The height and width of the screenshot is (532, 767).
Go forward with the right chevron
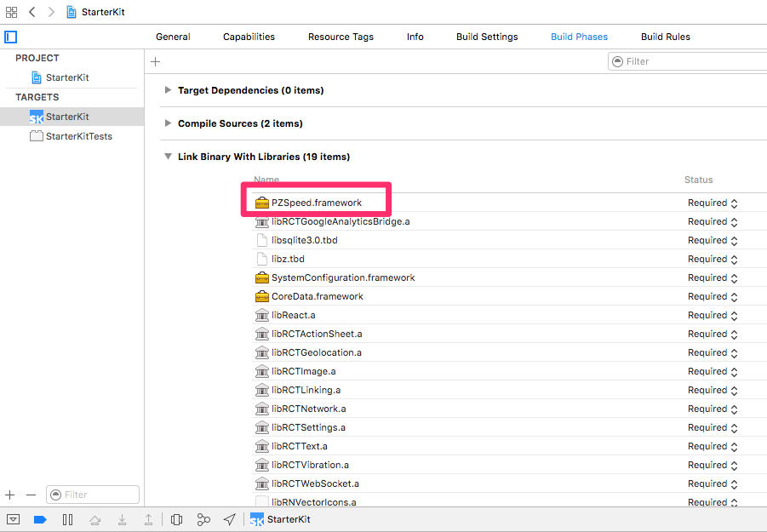51,12
